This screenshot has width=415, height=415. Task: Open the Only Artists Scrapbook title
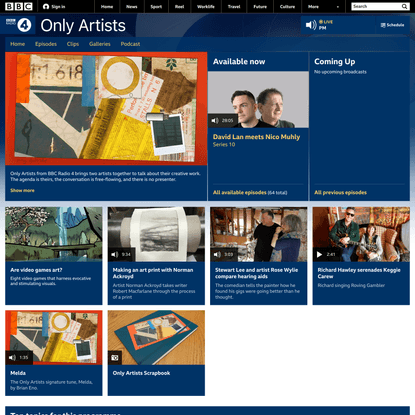[141, 373]
